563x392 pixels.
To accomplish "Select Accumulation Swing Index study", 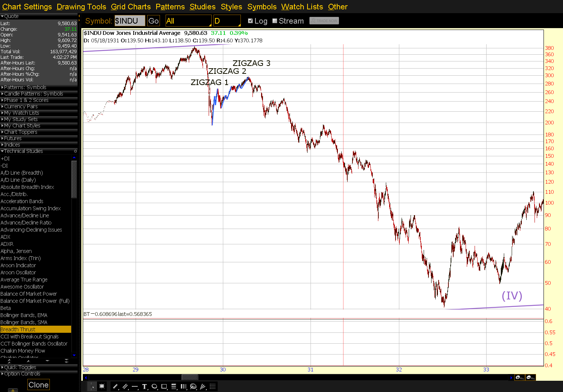I will (x=36, y=208).
